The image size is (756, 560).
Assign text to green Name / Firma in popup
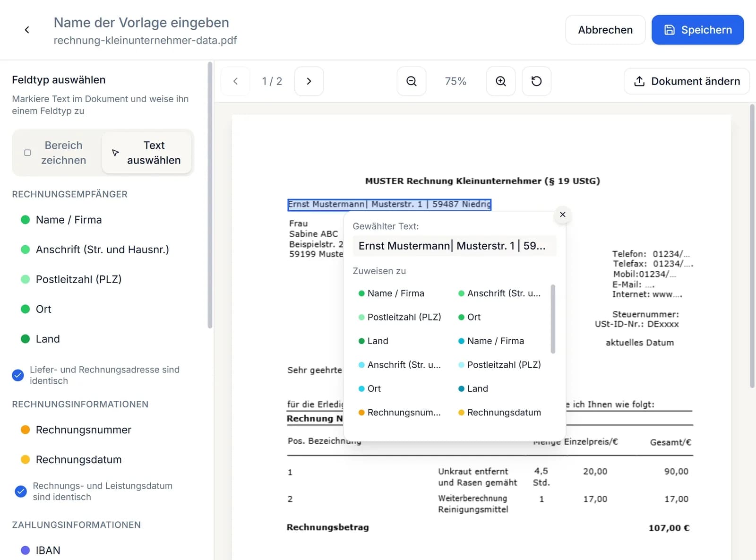(391, 293)
